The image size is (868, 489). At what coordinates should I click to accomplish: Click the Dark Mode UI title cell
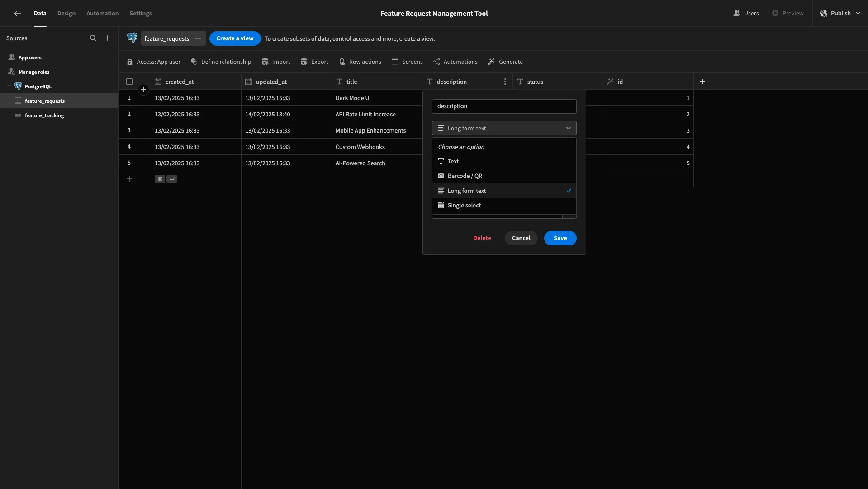377,98
